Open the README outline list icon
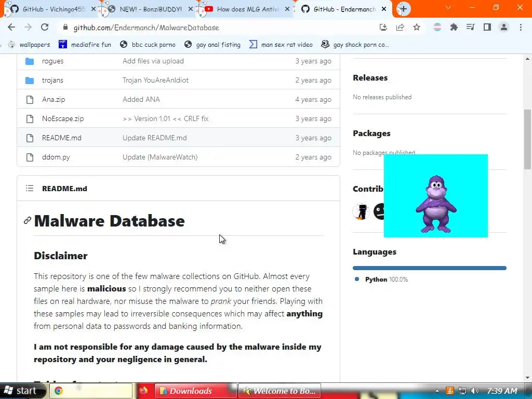This screenshot has height=399, width=532. coord(30,188)
